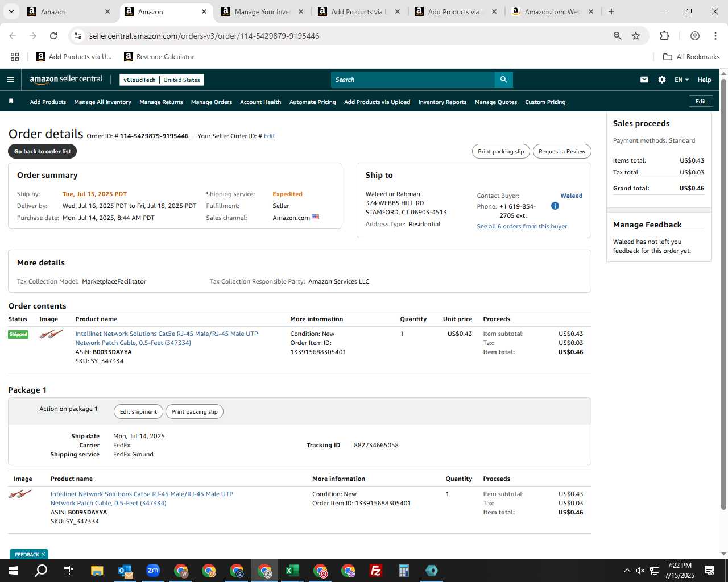Click Print packing slip under Package 1
Image resolution: width=728 pixels, height=582 pixels.
[195, 411]
